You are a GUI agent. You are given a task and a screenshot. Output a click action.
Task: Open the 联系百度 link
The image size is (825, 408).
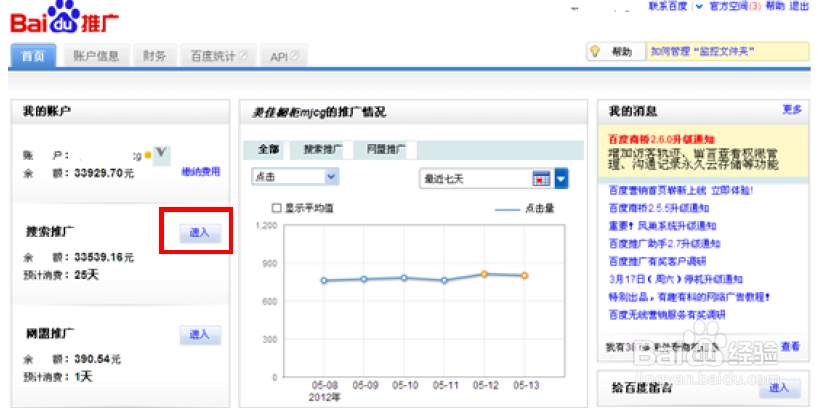click(668, 6)
